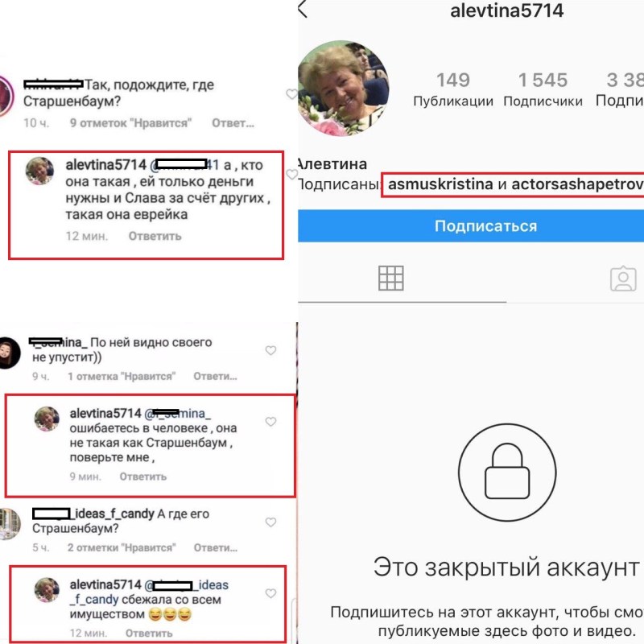644x644 pixels.
Task: Open alevtina5714's large profile picture
Action: pos(343,89)
